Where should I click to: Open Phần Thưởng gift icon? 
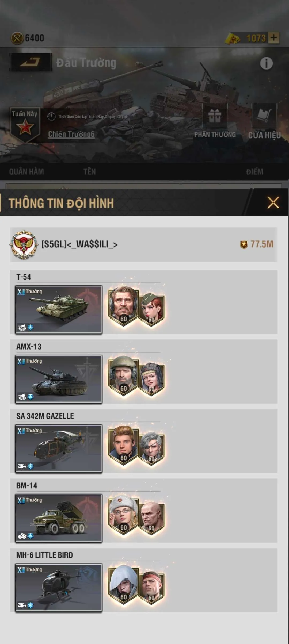[x=215, y=116]
